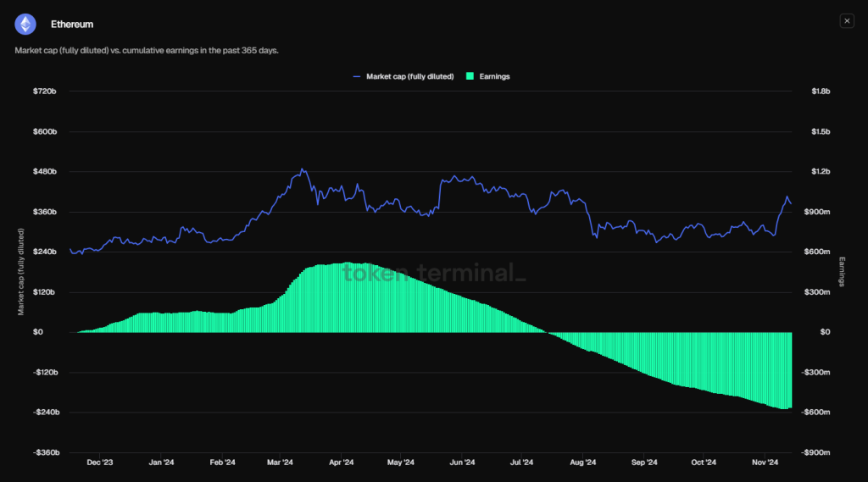Click the green Earnings legend color swatch
Screen dimensions: 868x482
coord(470,76)
